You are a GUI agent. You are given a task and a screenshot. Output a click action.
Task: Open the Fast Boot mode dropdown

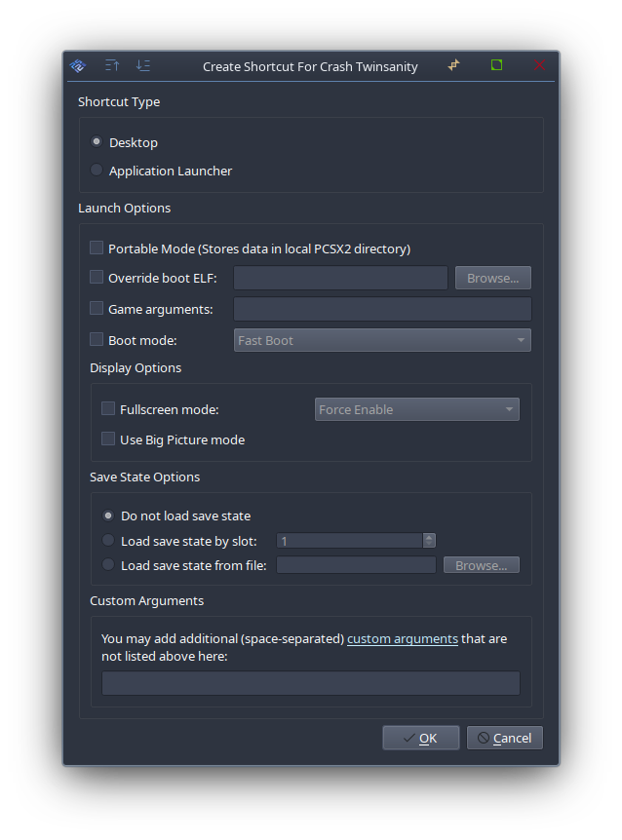[383, 340]
